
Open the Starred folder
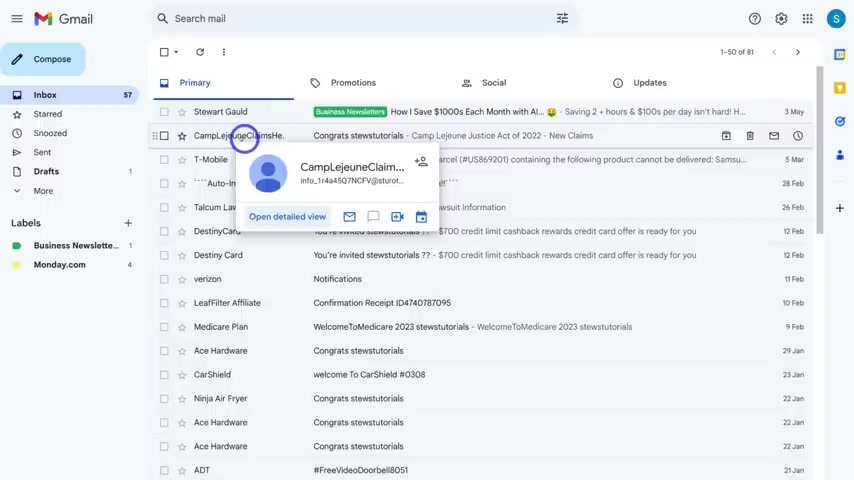pos(70,114)
